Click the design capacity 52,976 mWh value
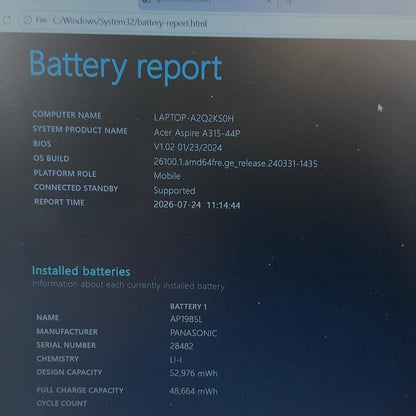The width and height of the screenshot is (416, 416). tap(193, 373)
